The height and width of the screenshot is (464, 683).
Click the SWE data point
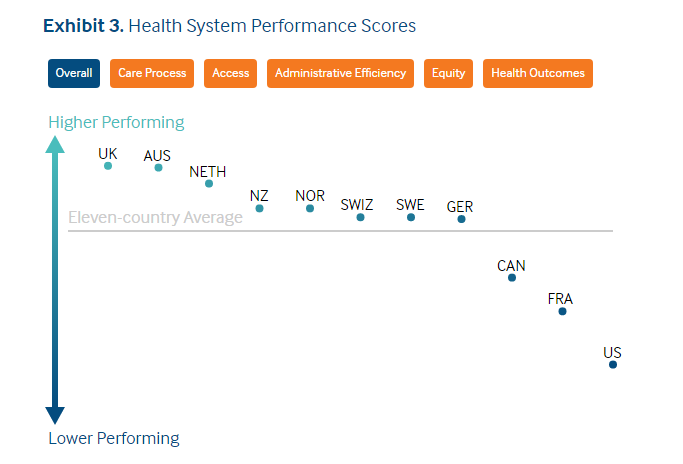pos(411,217)
